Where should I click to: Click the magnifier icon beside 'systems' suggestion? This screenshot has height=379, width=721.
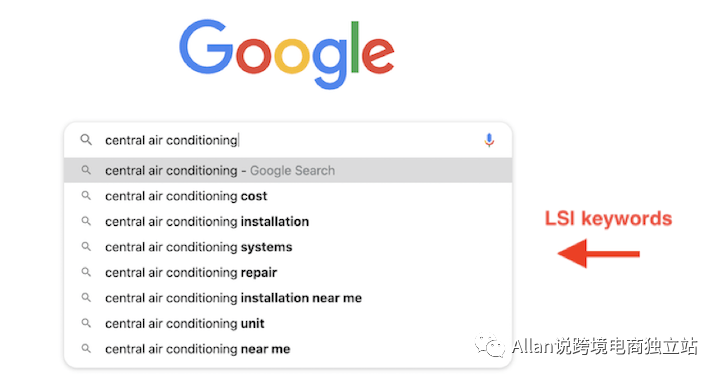pos(86,247)
